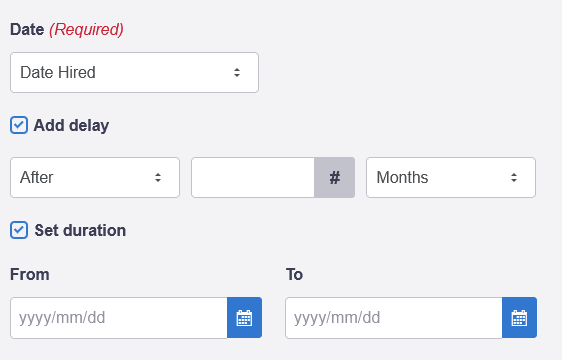Viewport: 562px width, 360px height.
Task: Open the From date calendar picker
Action: 244,318
